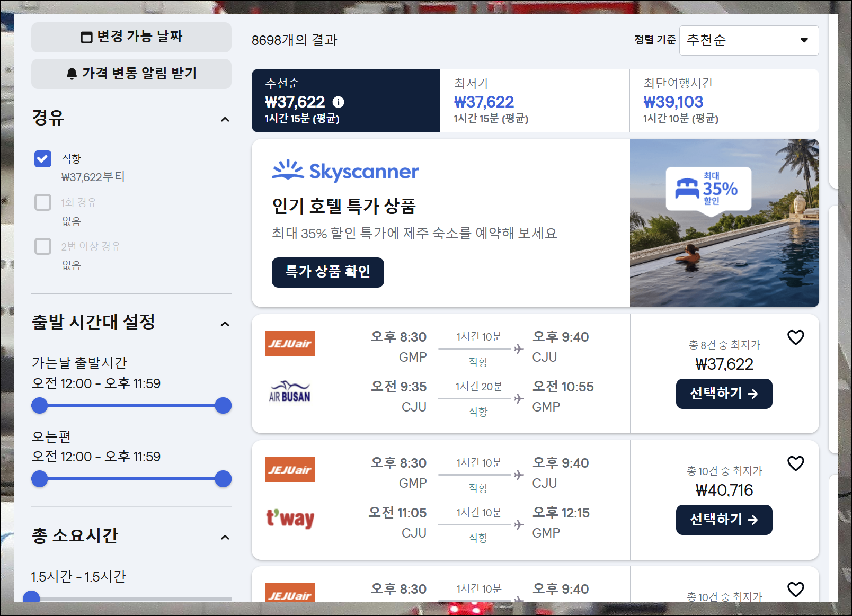The image size is (852, 616).
Task: Select the ₩37,622 flight with 선택하기
Action: click(x=724, y=394)
